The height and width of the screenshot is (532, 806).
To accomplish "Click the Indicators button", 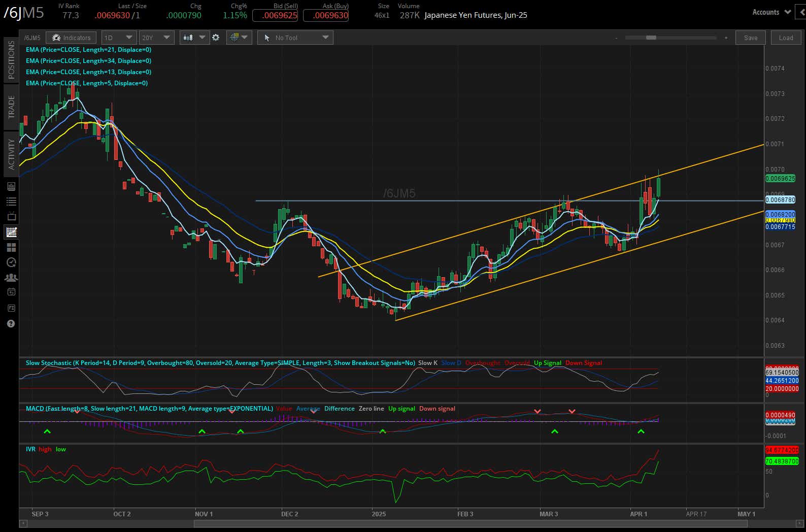I will pos(71,38).
